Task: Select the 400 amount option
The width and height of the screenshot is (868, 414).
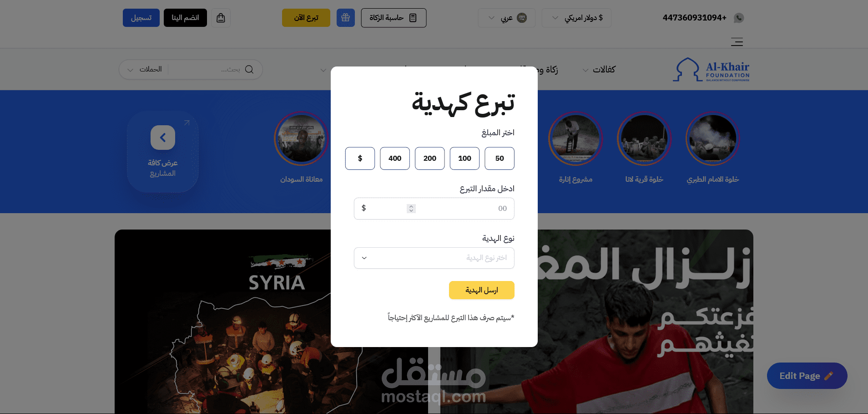Action: 395,158
